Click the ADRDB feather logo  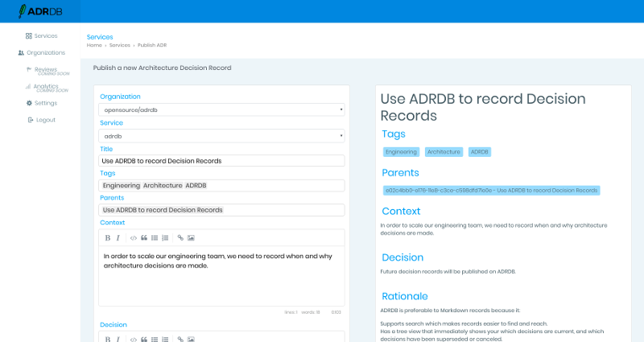41,11
